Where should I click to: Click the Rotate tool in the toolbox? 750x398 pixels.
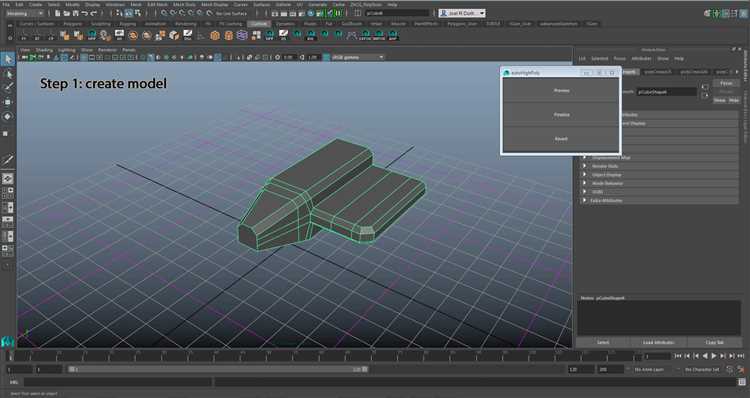pyautogui.click(x=8, y=116)
